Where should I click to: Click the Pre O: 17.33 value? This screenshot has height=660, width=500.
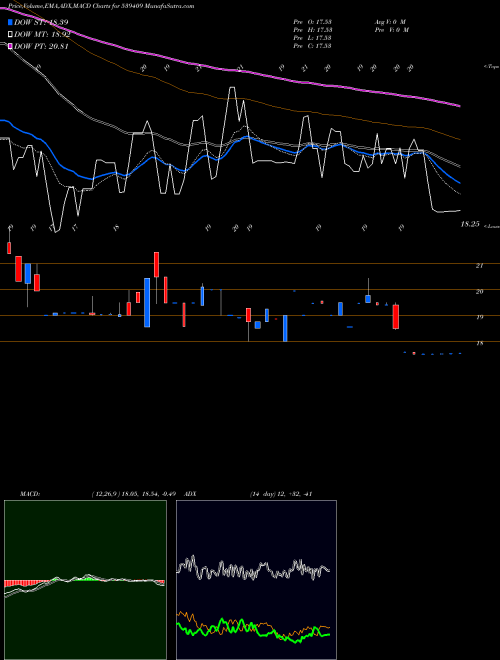313,22
